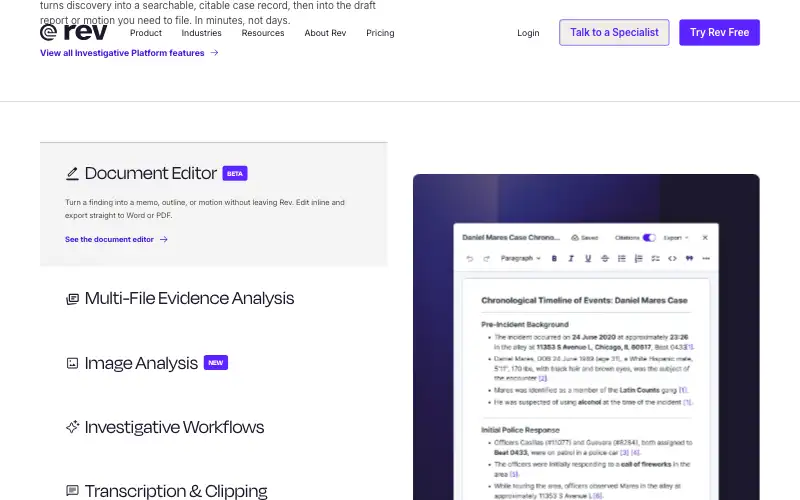Click the arrow after View all Investigative Platform features
Screen dimensions: 800x500
click(x=214, y=53)
